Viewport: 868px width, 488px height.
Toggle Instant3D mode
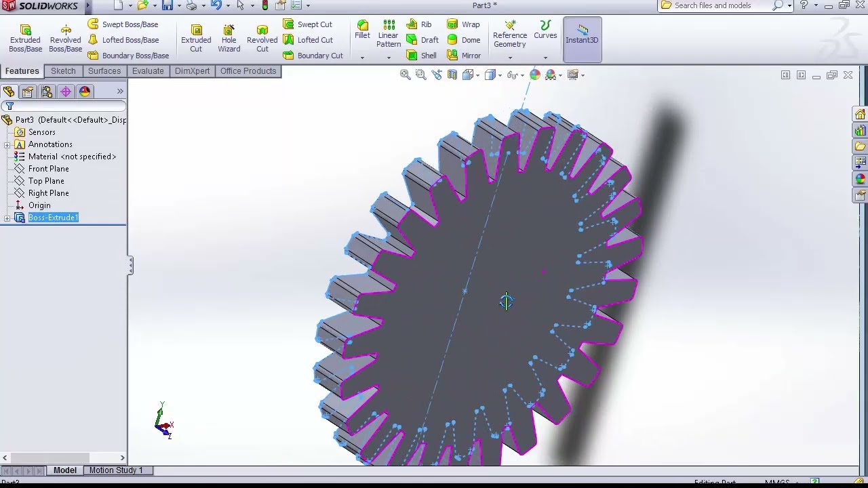582,39
